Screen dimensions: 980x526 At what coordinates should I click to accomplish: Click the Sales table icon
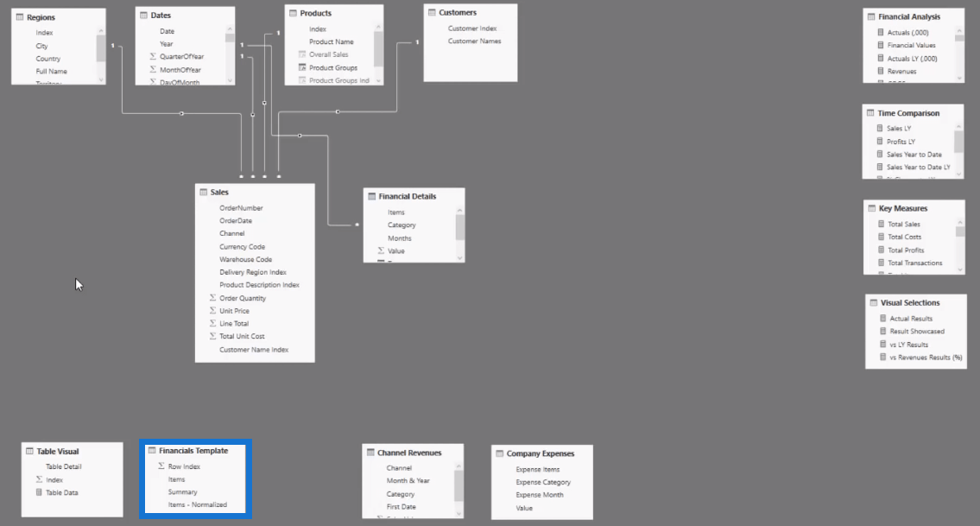click(x=204, y=192)
